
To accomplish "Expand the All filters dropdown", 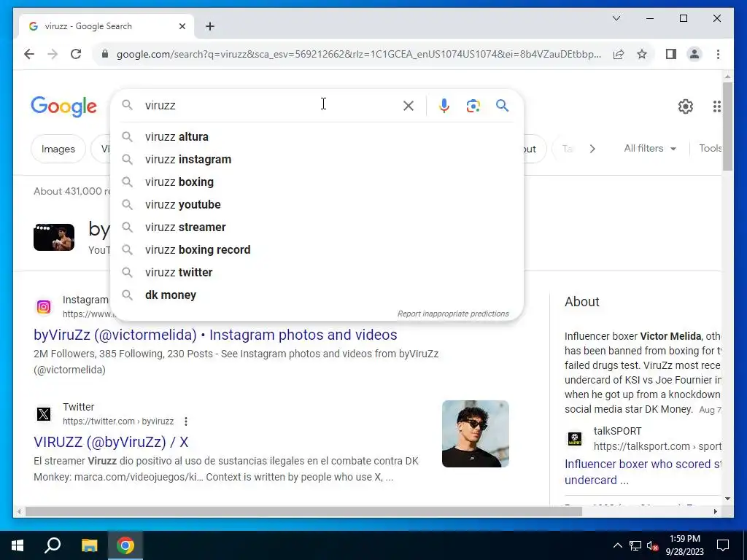I will (650, 149).
